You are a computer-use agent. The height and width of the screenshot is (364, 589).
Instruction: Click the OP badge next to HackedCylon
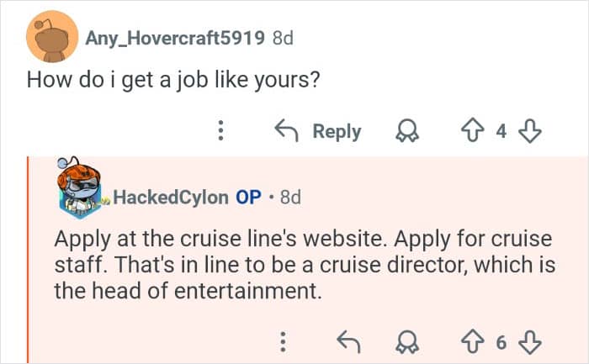[x=248, y=197]
